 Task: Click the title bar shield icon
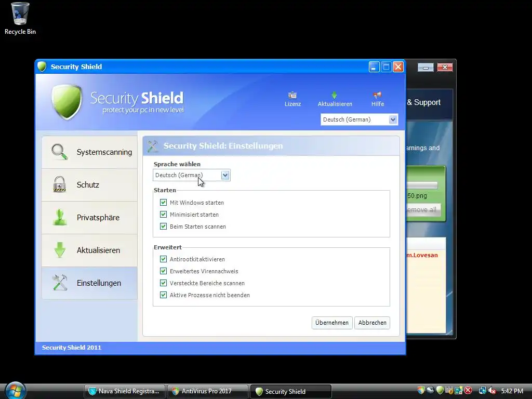click(42, 66)
